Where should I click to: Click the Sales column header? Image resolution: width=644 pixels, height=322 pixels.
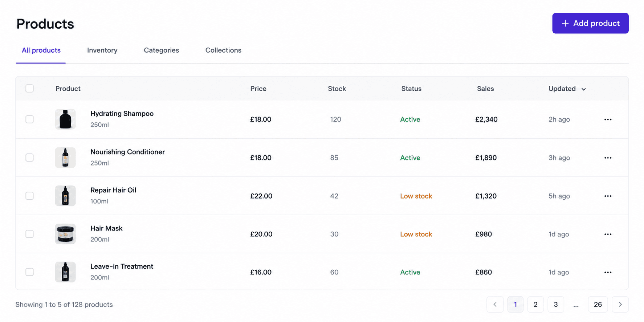pyautogui.click(x=485, y=89)
